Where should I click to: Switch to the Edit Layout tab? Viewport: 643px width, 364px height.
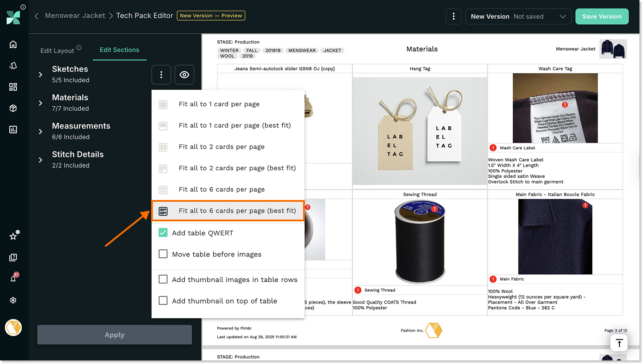(x=57, y=50)
